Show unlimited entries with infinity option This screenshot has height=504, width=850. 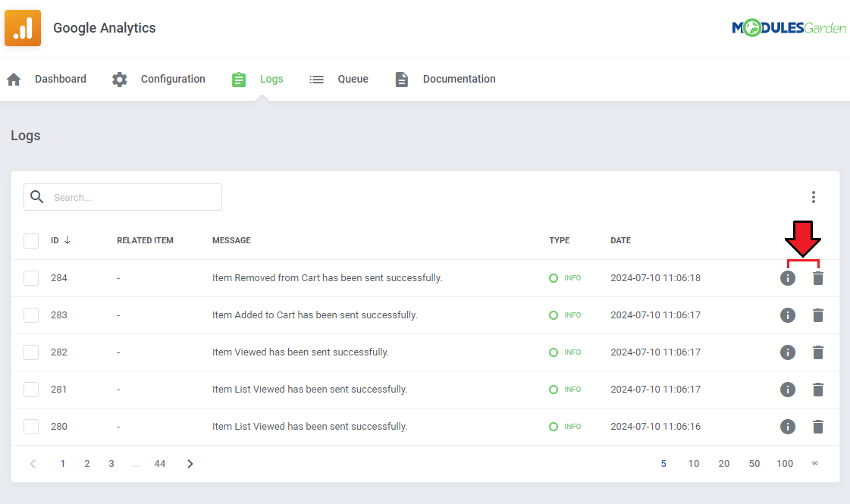point(815,463)
